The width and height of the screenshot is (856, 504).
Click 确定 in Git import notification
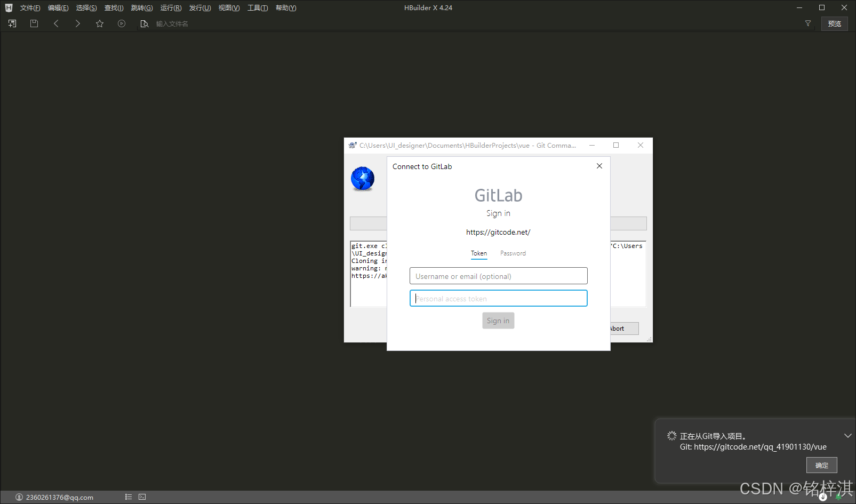coord(822,465)
